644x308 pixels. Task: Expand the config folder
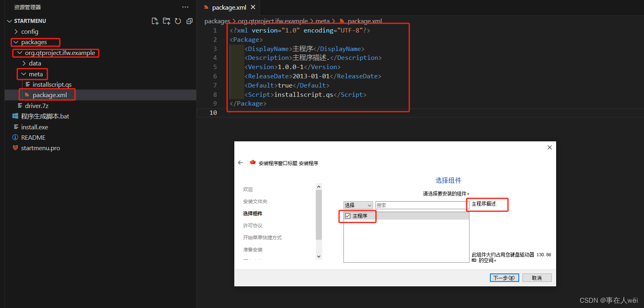pyautogui.click(x=30, y=31)
